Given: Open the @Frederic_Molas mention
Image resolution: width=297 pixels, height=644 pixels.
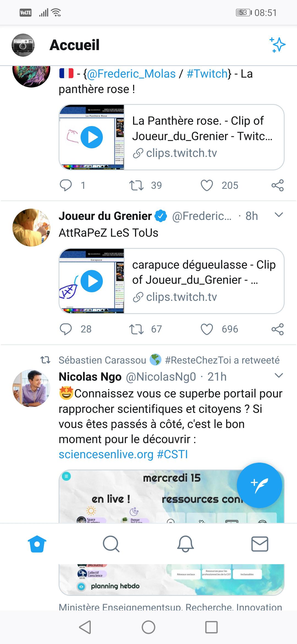Looking at the screenshot, I should tap(131, 74).
